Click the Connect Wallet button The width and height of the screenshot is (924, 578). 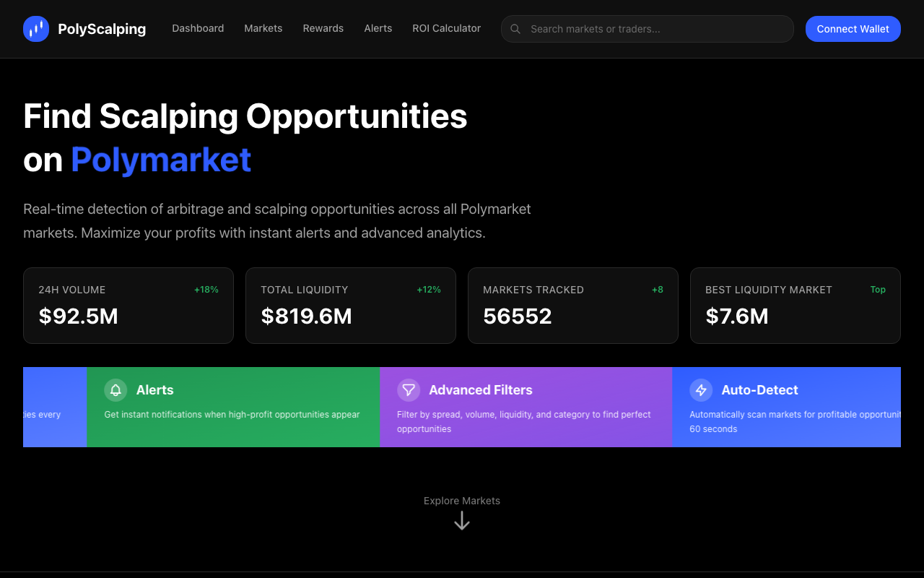[853, 29]
